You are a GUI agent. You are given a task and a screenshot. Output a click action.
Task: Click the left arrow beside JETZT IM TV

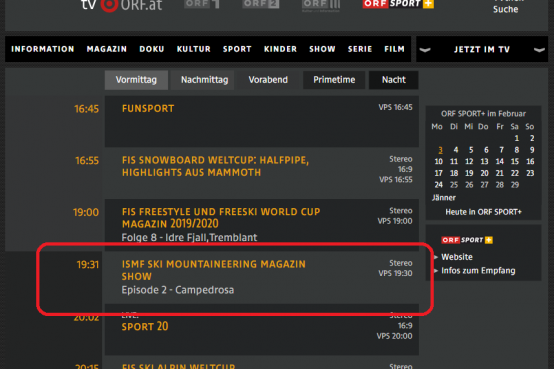425,49
